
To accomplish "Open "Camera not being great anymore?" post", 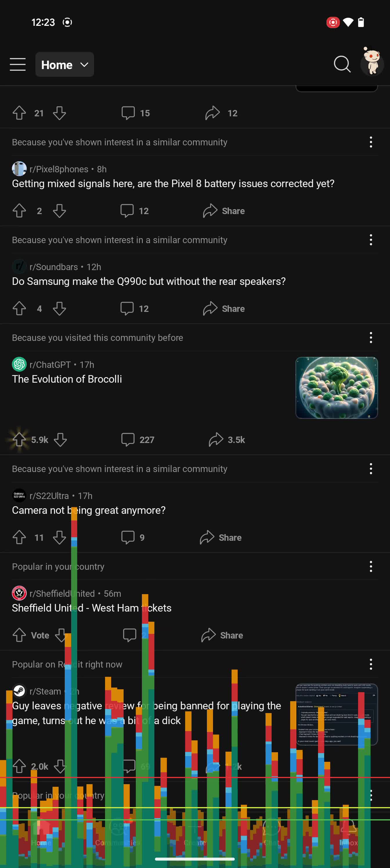I will [89, 510].
